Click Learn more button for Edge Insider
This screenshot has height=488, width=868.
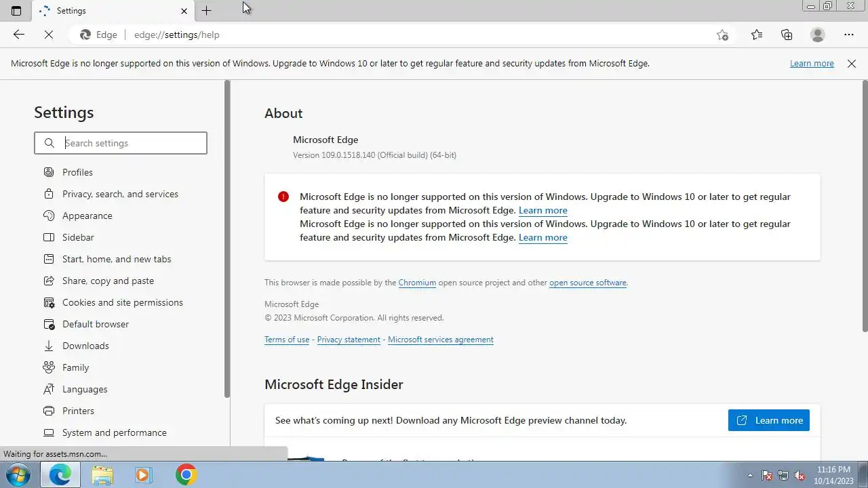pyautogui.click(x=769, y=420)
